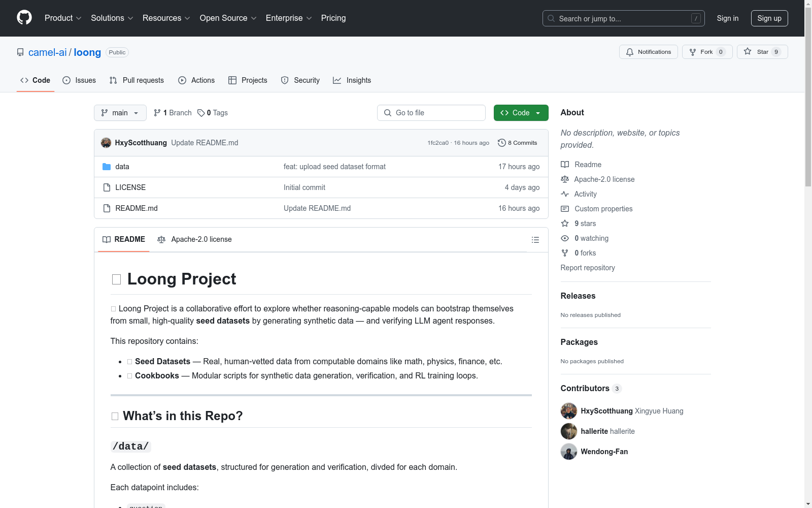
Task: Click Wendong-Fan contributor avatar
Action: pyautogui.click(x=569, y=452)
